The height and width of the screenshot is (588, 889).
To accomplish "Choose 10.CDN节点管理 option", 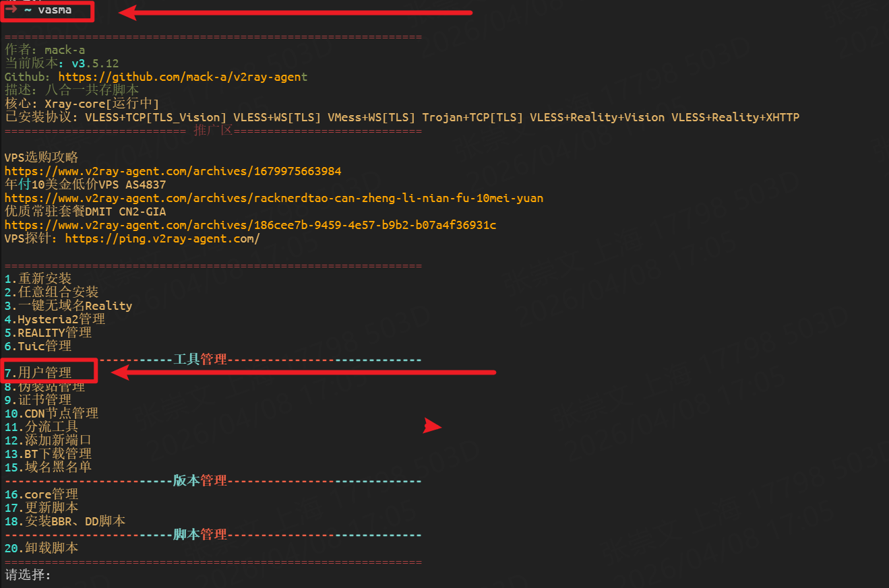I will click(51, 413).
